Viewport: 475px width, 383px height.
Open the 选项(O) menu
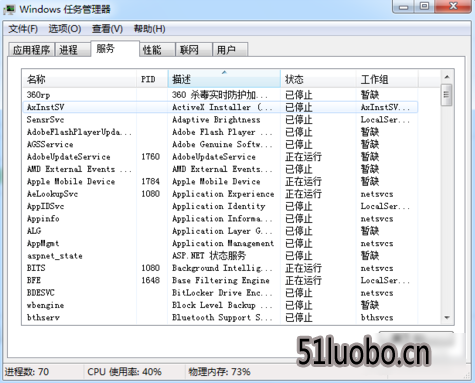click(x=65, y=29)
